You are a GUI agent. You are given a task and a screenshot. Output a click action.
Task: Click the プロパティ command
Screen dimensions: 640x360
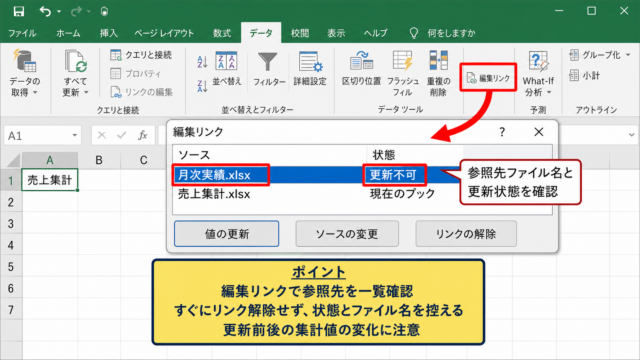pyautogui.click(x=136, y=73)
